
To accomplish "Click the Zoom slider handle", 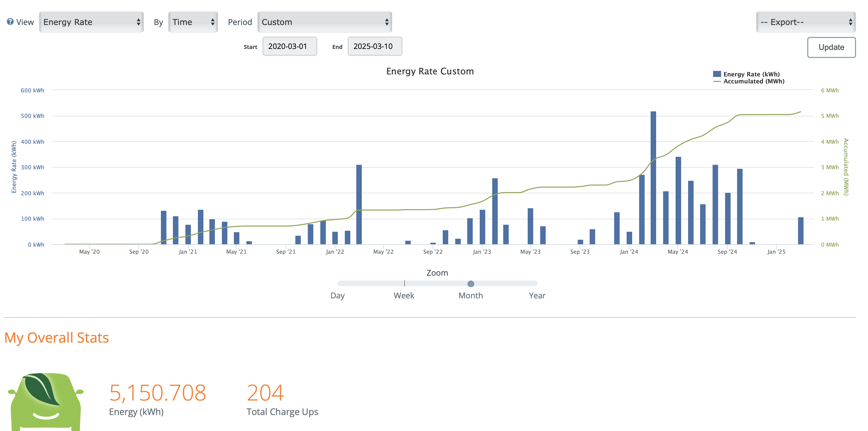I will 471,284.
